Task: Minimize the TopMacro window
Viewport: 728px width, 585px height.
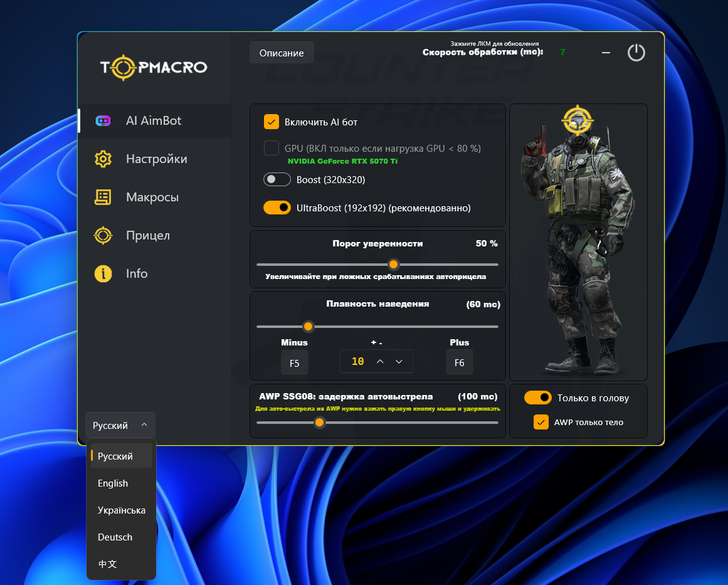Action: tap(606, 53)
